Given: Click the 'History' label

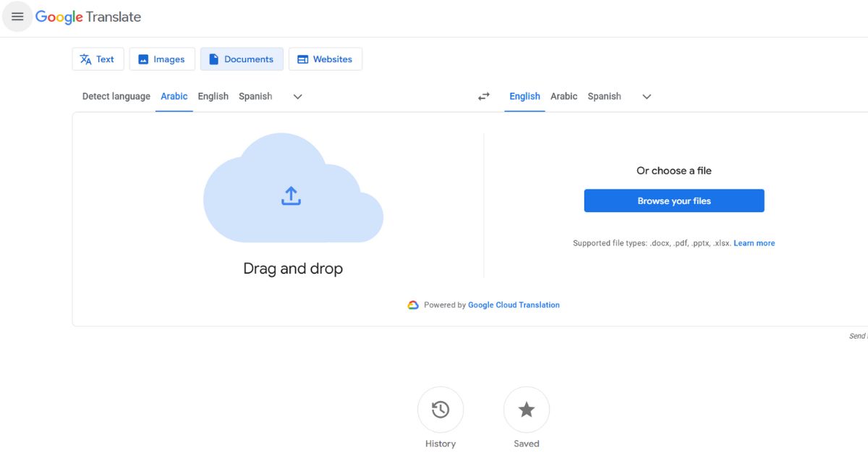Looking at the screenshot, I should 441,444.
